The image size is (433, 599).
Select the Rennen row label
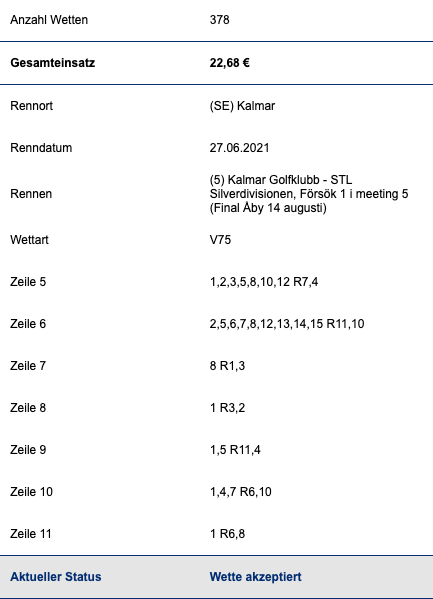click(x=31, y=194)
